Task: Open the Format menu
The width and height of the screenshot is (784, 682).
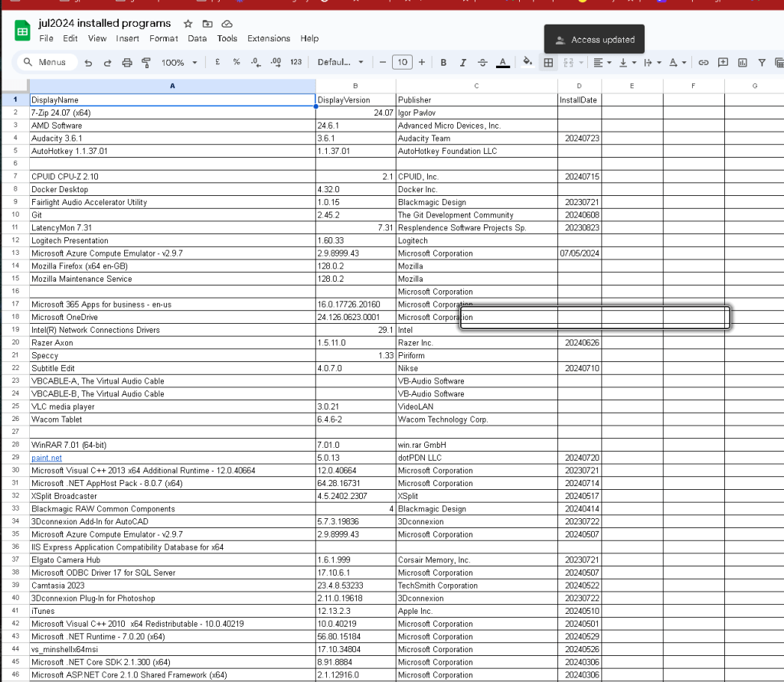Action: click(164, 38)
